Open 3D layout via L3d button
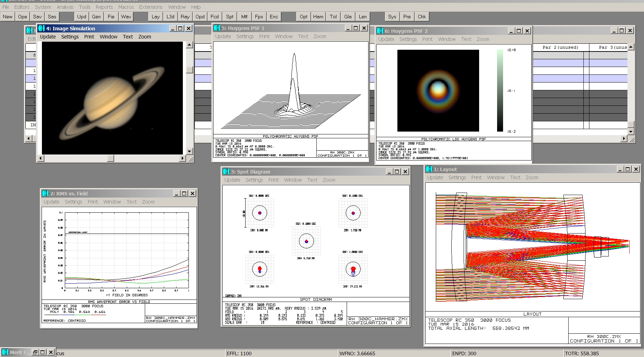The image size is (644, 357). click(x=170, y=17)
